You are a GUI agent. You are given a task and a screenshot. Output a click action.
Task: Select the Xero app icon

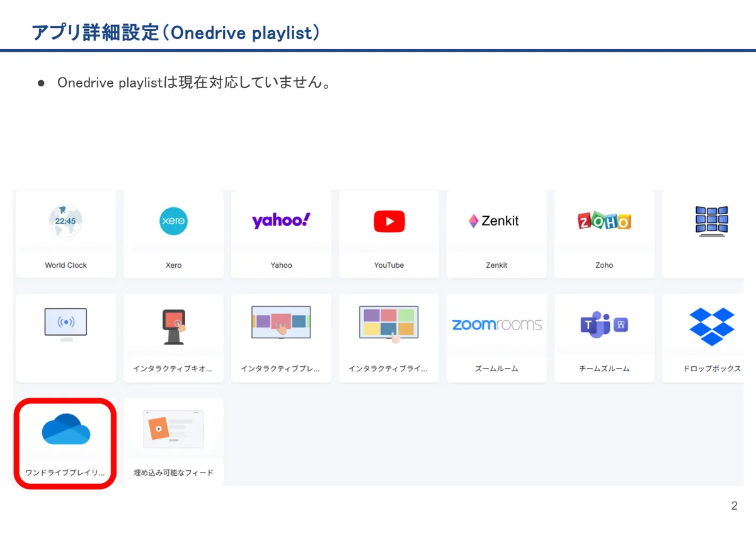[x=173, y=221]
